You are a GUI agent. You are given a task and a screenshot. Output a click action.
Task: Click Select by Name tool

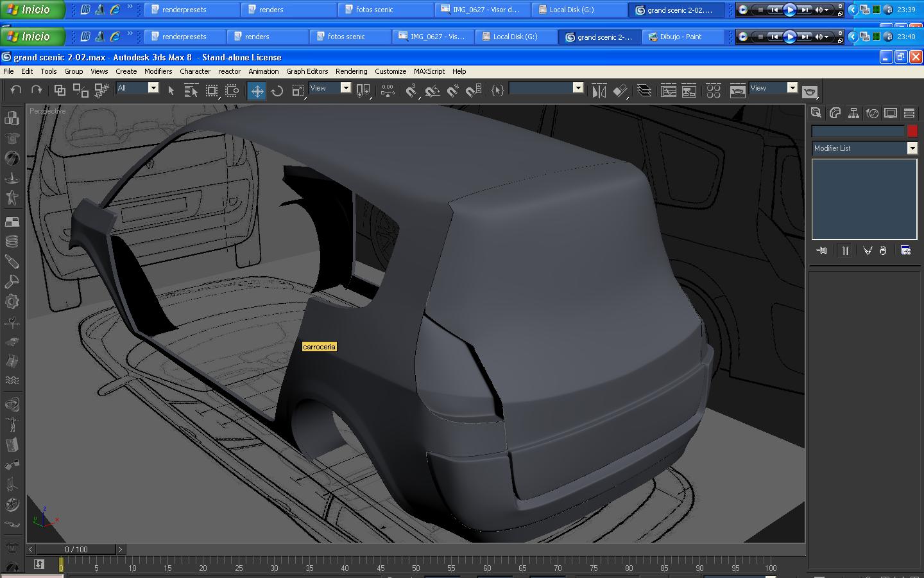(x=191, y=91)
